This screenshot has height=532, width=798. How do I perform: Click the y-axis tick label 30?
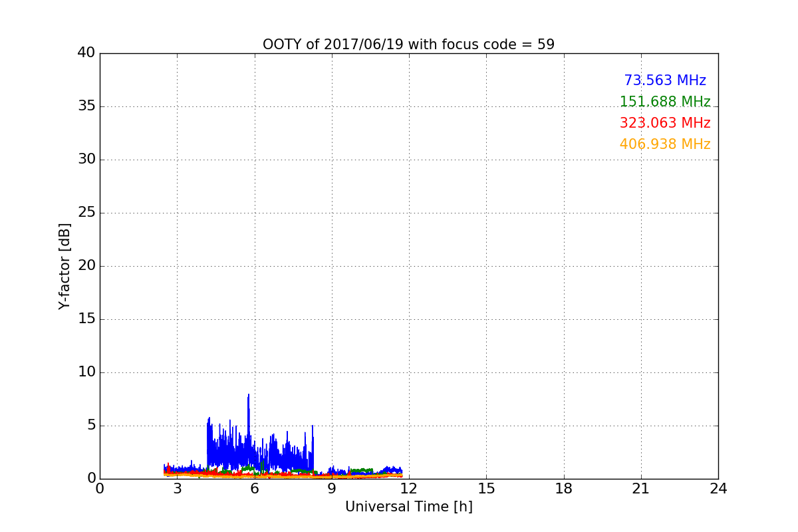[x=86, y=160]
